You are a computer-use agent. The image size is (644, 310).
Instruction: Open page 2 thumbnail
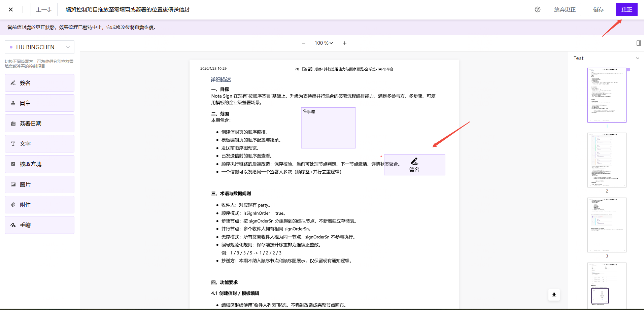pyautogui.click(x=607, y=160)
